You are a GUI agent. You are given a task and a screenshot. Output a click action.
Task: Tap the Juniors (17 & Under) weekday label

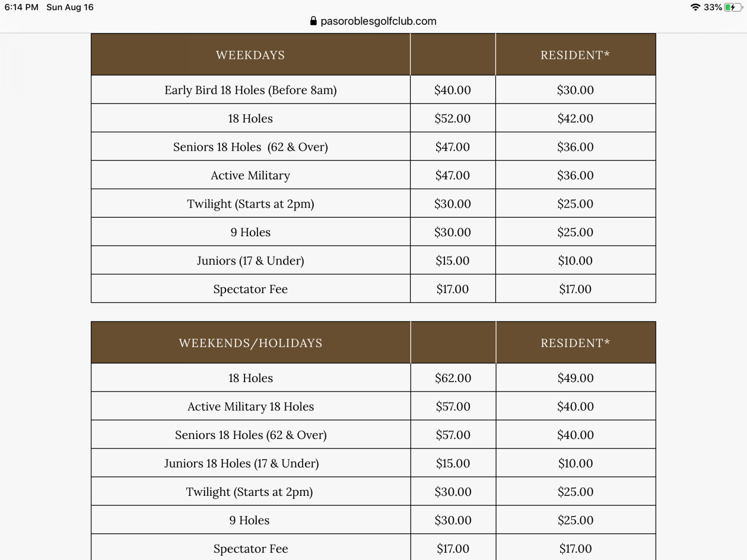click(x=250, y=261)
